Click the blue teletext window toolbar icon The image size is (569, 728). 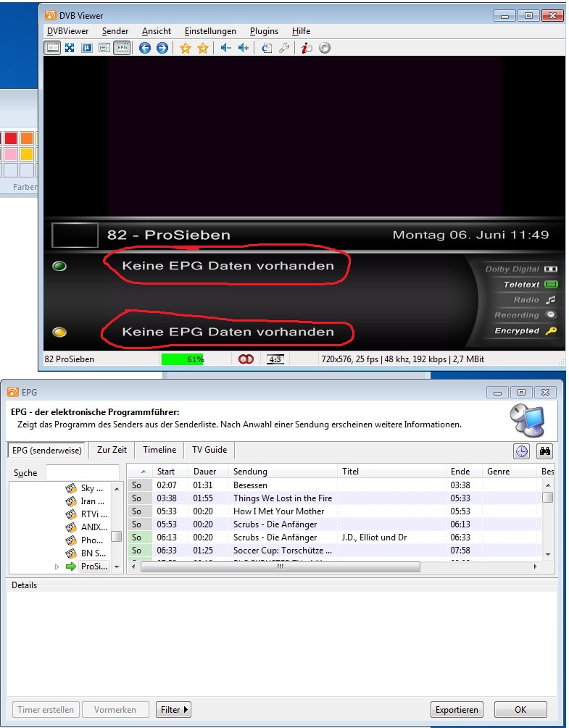click(87, 47)
